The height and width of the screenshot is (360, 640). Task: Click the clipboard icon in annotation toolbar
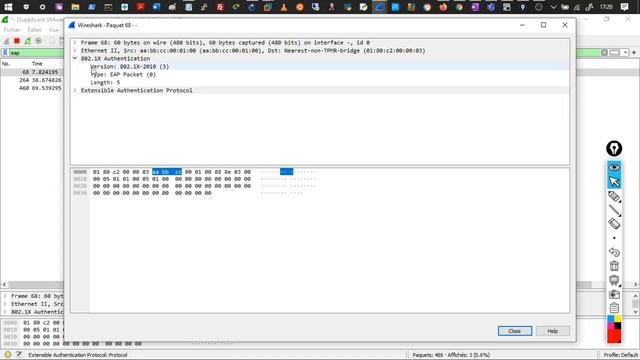[x=614, y=308]
